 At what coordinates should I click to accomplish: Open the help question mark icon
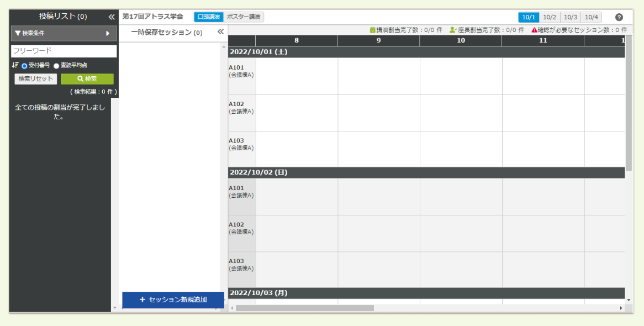coord(619,17)
